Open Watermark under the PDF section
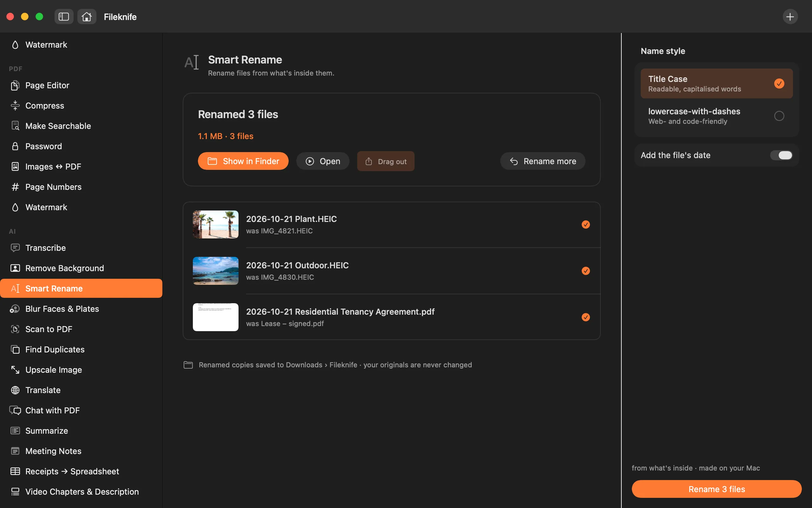This screenshot has height=508, width=812. click(81, 207)
